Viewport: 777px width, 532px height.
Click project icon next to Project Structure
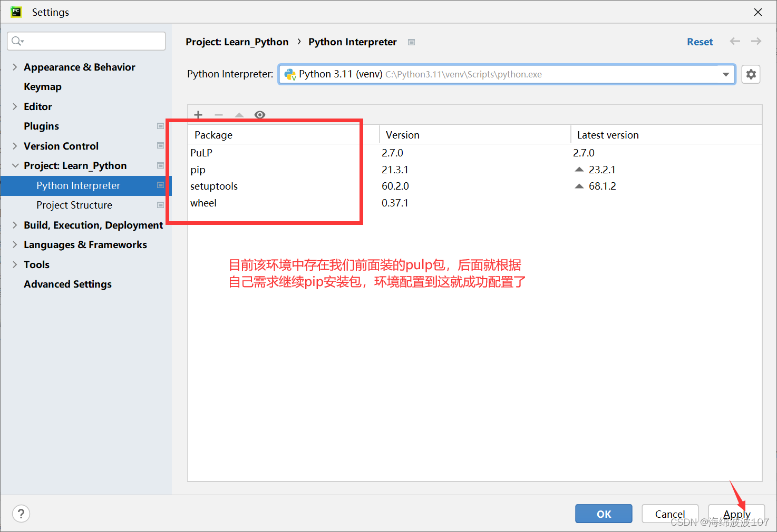pos(160,205)
